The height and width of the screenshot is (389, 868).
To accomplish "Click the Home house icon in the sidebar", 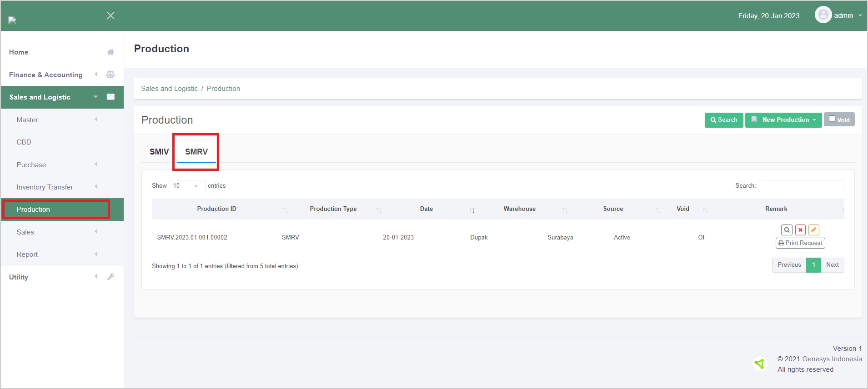I will [x=110, y=52].
